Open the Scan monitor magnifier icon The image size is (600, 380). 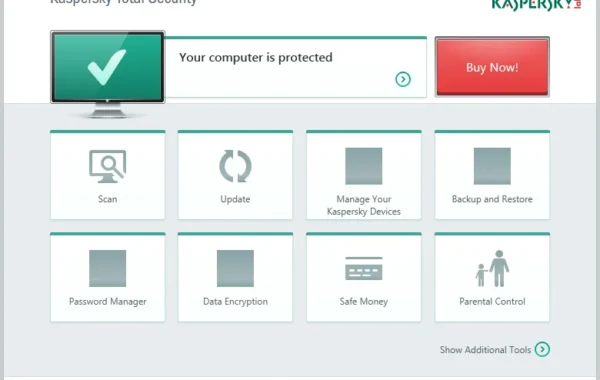108,166
